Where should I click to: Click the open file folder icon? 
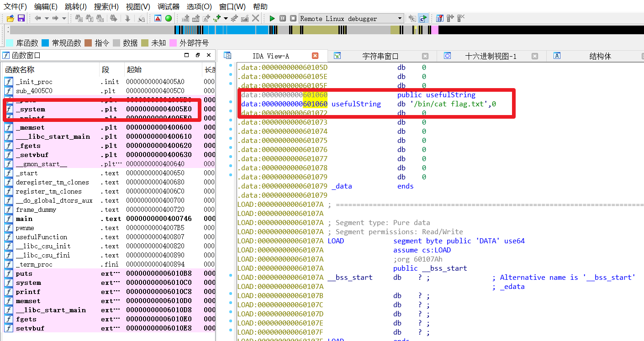(x=10, y=18)
